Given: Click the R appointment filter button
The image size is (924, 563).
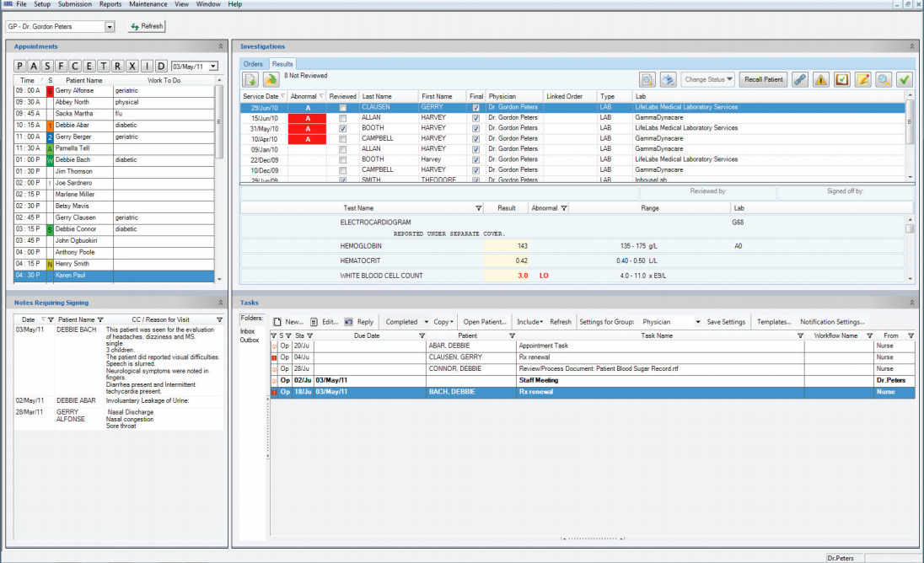Looking at the screenshot, I should coord(118,66).
